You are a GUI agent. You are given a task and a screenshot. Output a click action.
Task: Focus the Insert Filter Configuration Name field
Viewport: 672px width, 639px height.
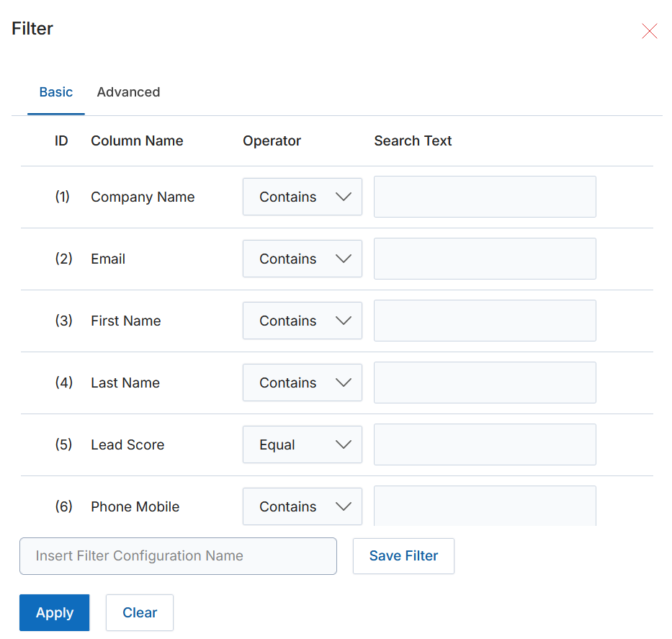point(178,556)
